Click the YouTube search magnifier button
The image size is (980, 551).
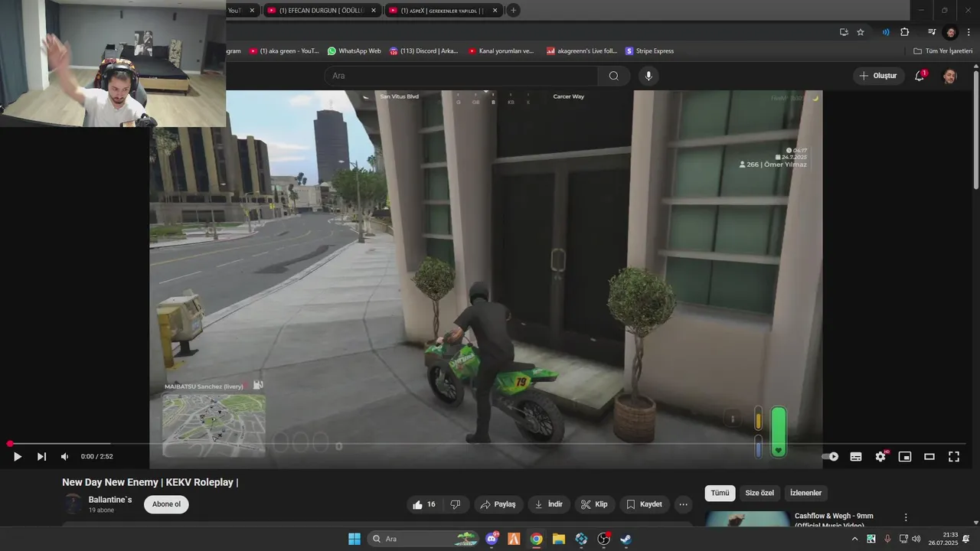click(614, 76)
